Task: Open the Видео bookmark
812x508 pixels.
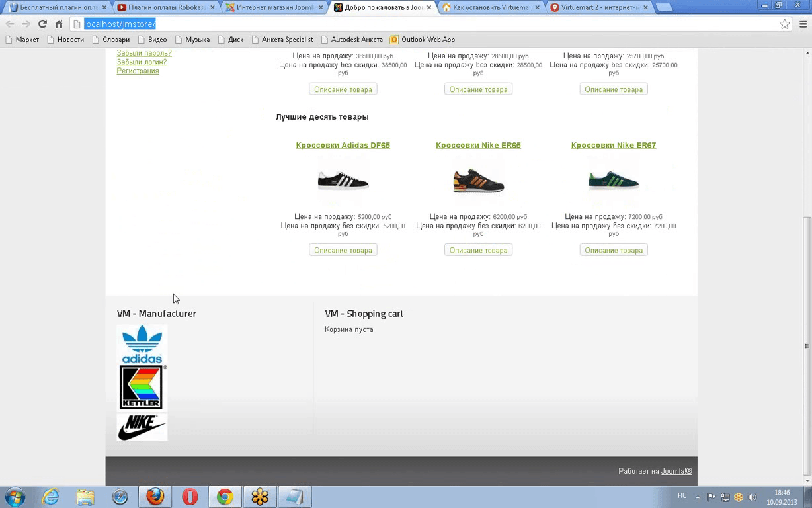Action: tap(151, 40)
